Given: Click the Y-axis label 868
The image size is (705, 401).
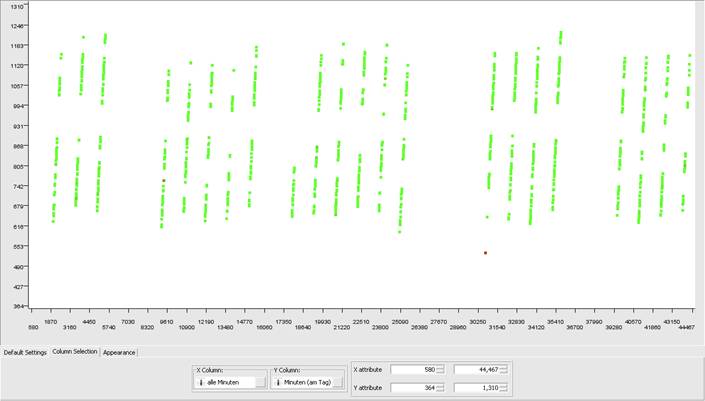Looking at the screenshot, I should coord(18,146).
